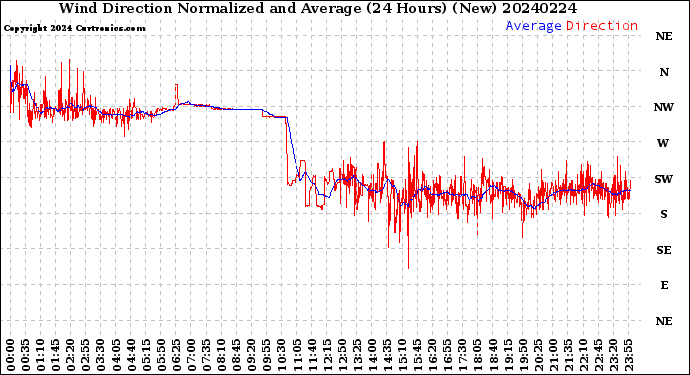Click the E axis label
The width and height of the screenshot is (690, 375).
(664, 285)
